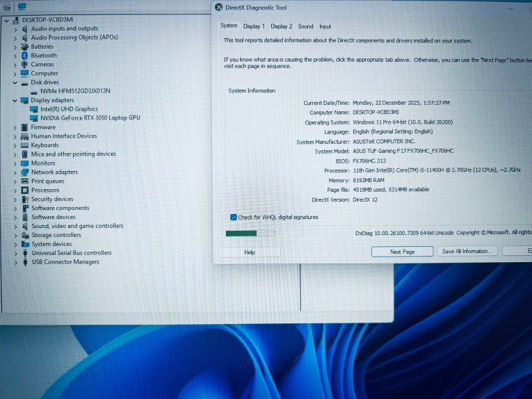The width and height of the screenshot is (532, 399).
Task: Open the Display 2 tab
Action: 281,26
